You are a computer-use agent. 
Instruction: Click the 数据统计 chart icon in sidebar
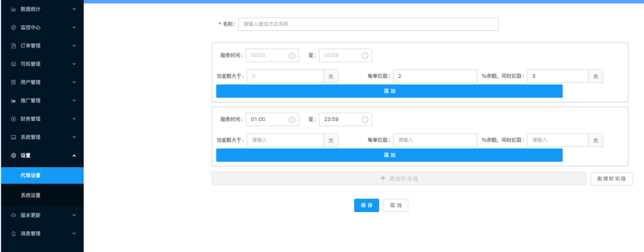pos(14,10)
